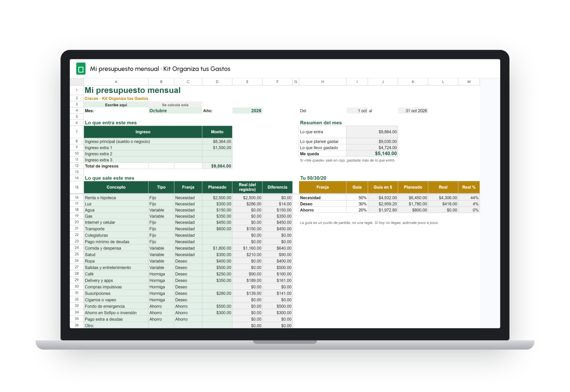Image resolution: width=570 pixels, height=392 pixels.
Task: Select the "Total de ingresos" label cell
Action: [116, 166]
